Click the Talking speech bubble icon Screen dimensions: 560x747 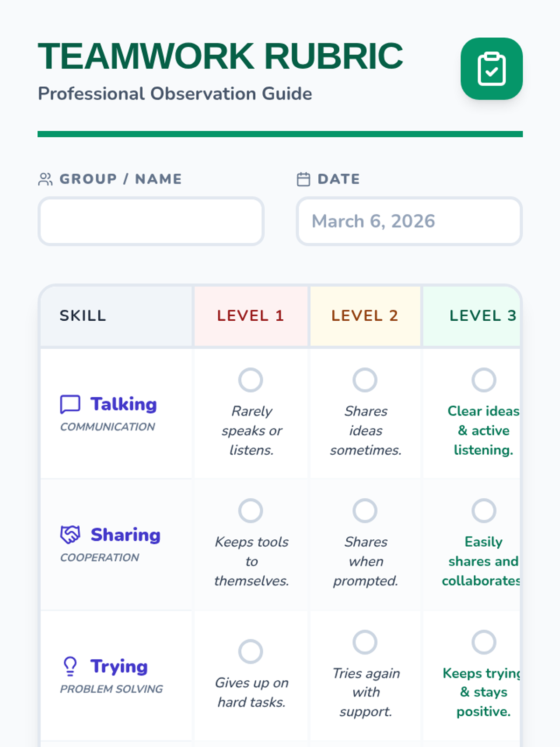pyautogui.click(x=70, y=404)
